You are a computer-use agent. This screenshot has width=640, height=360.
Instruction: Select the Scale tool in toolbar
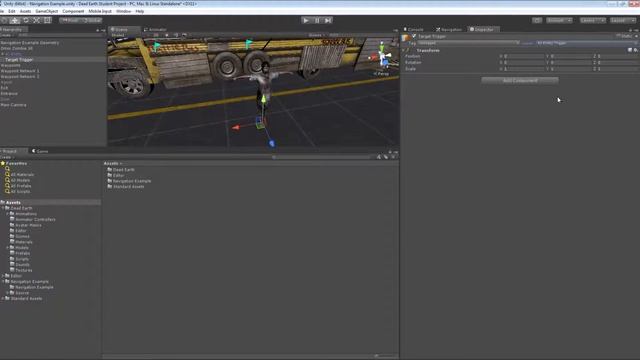click(37, 20)
